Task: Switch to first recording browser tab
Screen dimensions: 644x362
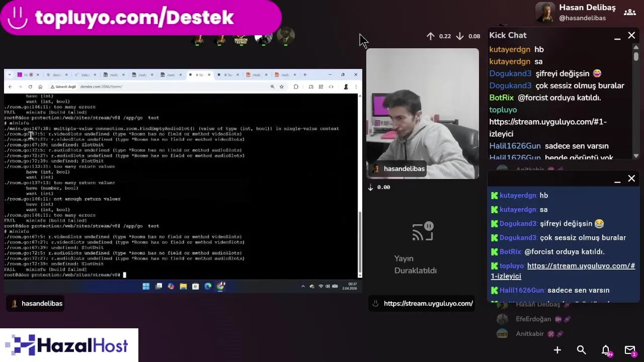Action: [28, 75]
